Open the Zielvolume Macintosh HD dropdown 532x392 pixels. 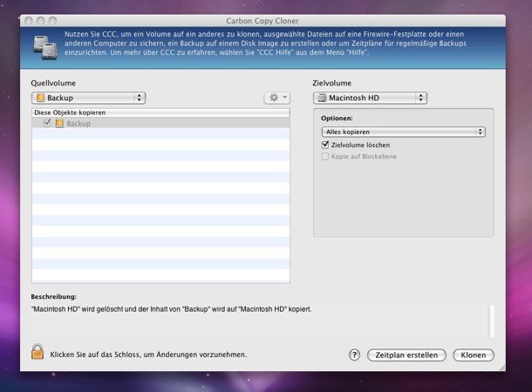370,98
